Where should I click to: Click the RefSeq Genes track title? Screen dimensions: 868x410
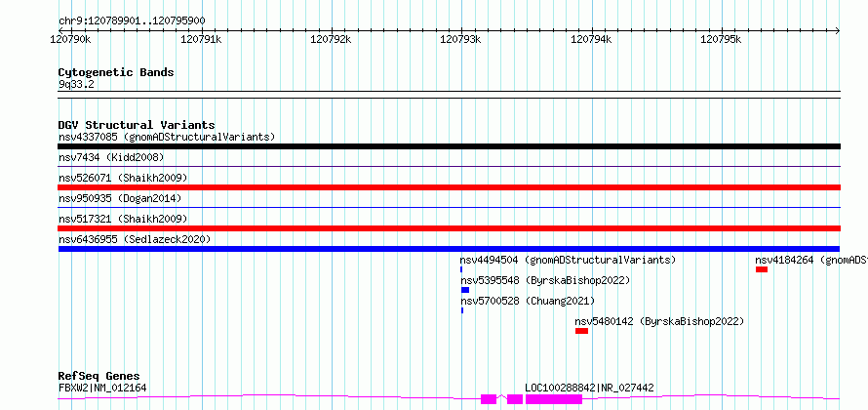tap(99, 376)
